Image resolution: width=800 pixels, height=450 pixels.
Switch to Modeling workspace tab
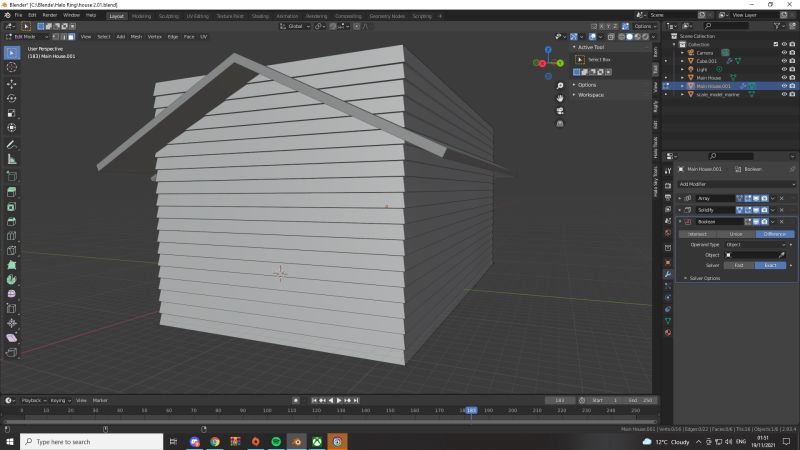coord(141,16)
